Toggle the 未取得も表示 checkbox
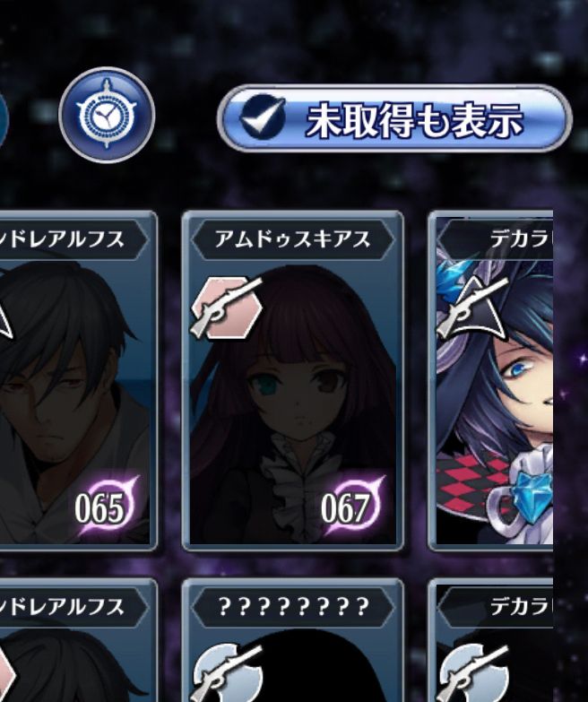Screen dimensions: 588x702 click(263, 117)
